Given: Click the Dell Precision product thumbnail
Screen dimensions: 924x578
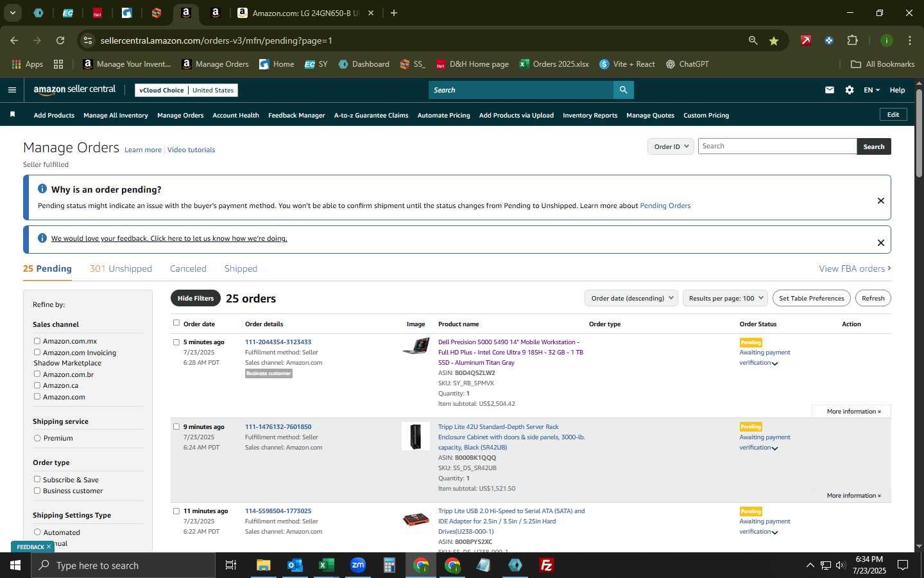Looking at the screenshot, I should (x=416, y=347).
